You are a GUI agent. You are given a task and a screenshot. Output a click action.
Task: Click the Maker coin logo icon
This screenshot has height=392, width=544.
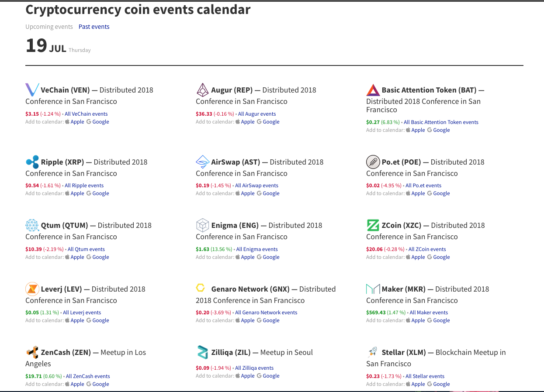373,289
